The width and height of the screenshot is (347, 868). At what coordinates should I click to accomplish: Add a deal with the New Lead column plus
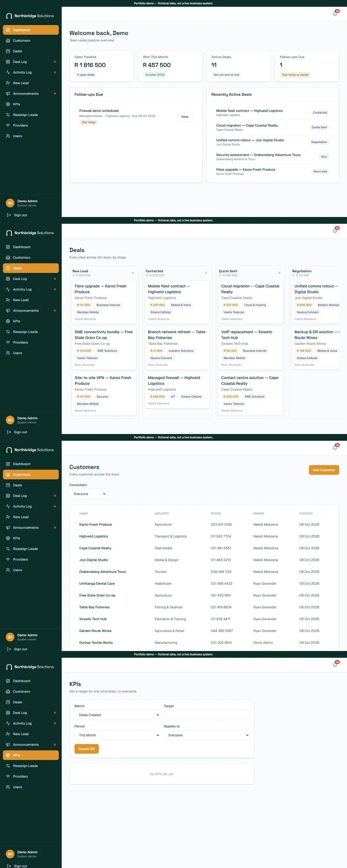133,273
